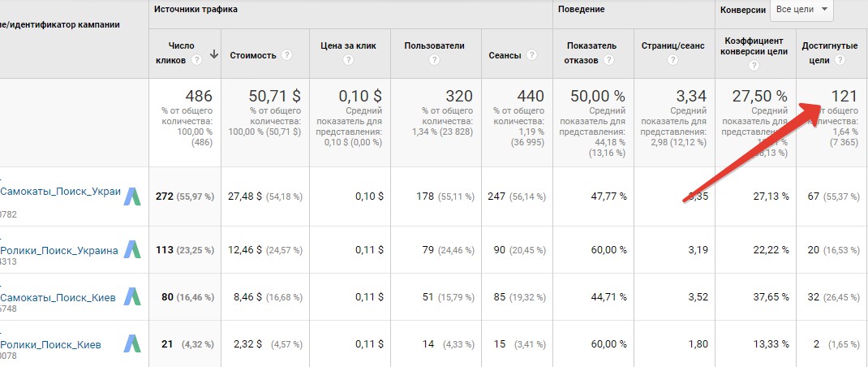The width and height of the screenshot is (868, 367).
Task: Click sessions cell '247 (56,14 %)'
Action: pos(517,196)
